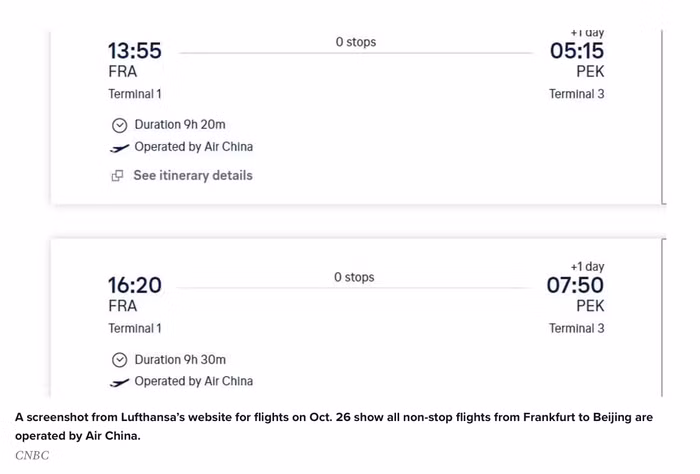Click the FRA airport code under 13:55

click(123, 72)
